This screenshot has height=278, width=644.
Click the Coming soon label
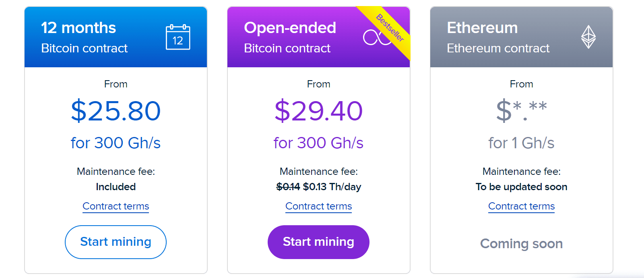(x=522, y=243)
